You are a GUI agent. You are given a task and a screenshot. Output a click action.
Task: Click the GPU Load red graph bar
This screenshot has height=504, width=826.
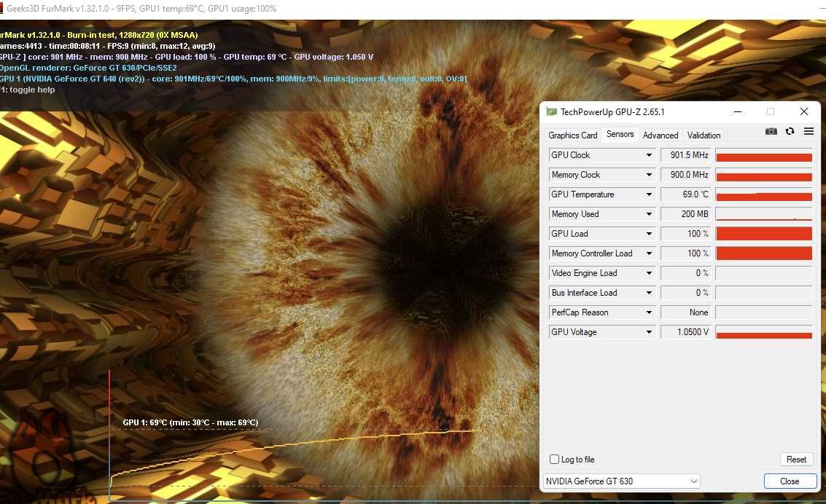[x=764, y=234]
